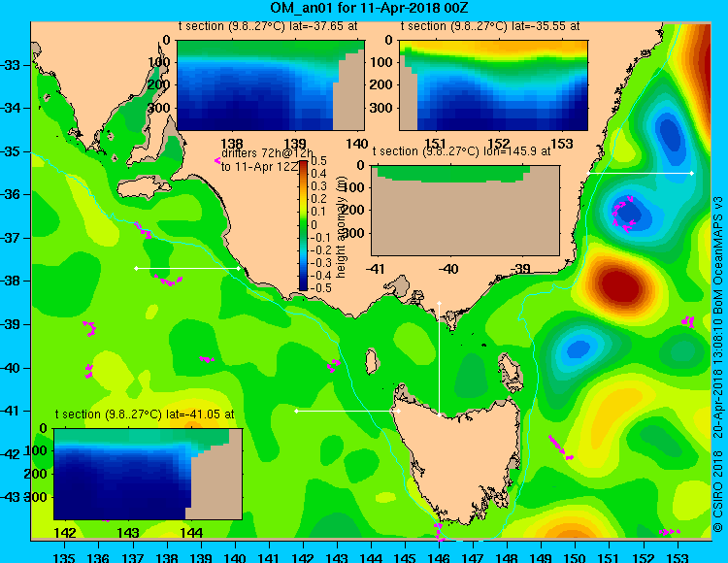Click the white section line west of Tasmania
Screen dimensions: 728x563
click(x=347, y=411)
